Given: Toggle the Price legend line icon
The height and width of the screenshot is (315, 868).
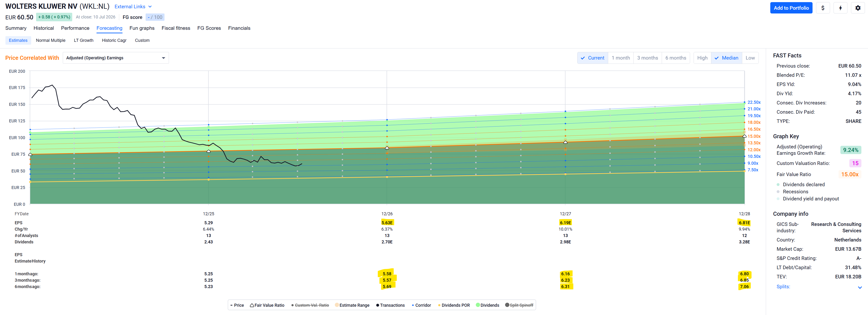Looking at the screenshot, I should point(232,305).
